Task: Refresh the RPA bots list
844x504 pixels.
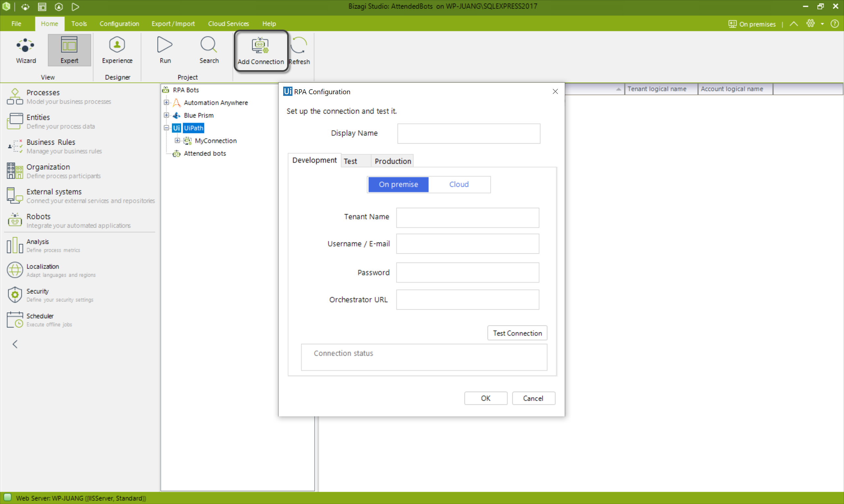Action: click(299, 51)
